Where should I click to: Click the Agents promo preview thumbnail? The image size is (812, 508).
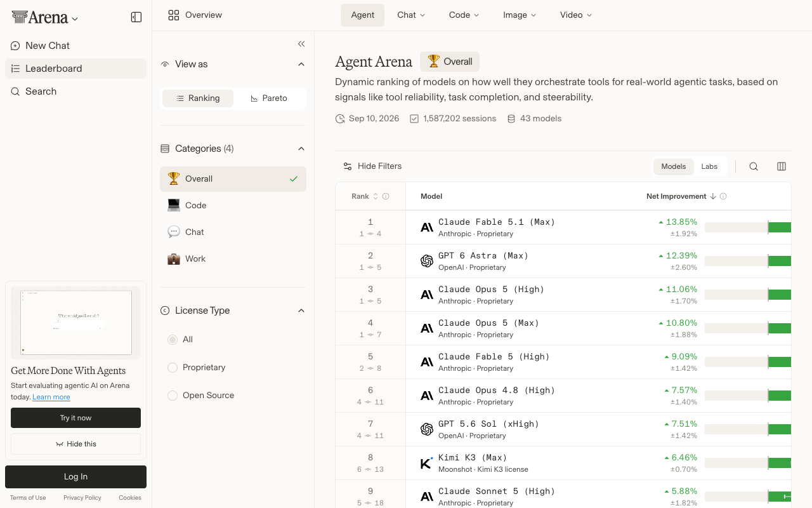click(75, 322)
